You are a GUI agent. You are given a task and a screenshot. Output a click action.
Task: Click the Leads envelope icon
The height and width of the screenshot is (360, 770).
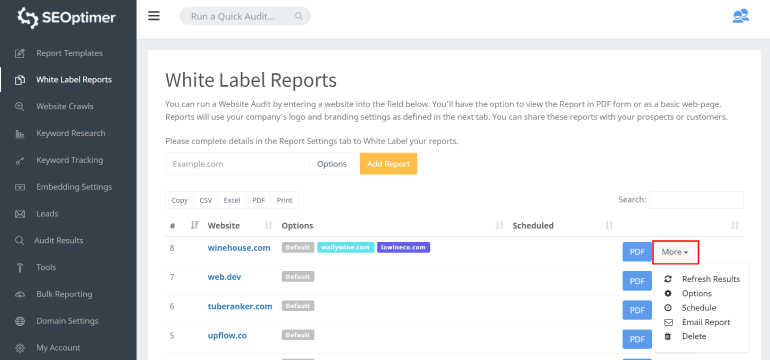coord(20,214)
